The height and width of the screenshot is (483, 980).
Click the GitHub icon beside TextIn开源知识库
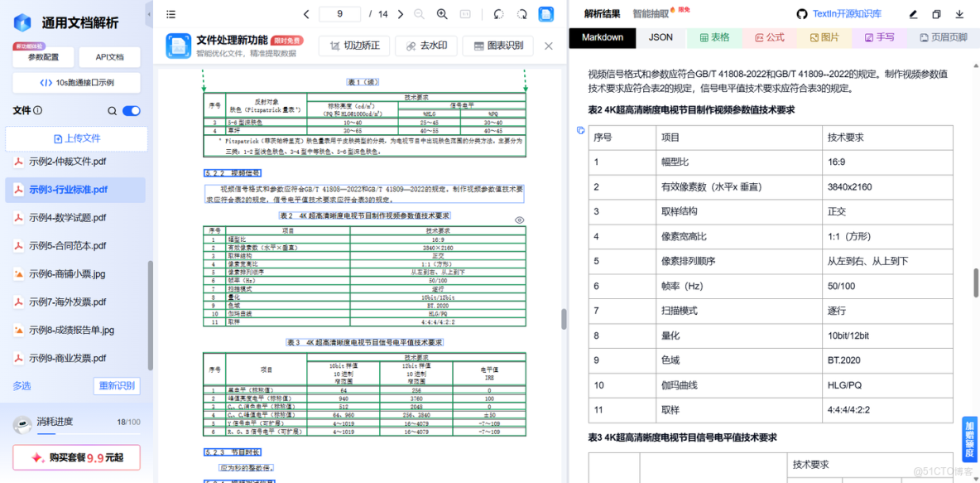click(801, 14)
